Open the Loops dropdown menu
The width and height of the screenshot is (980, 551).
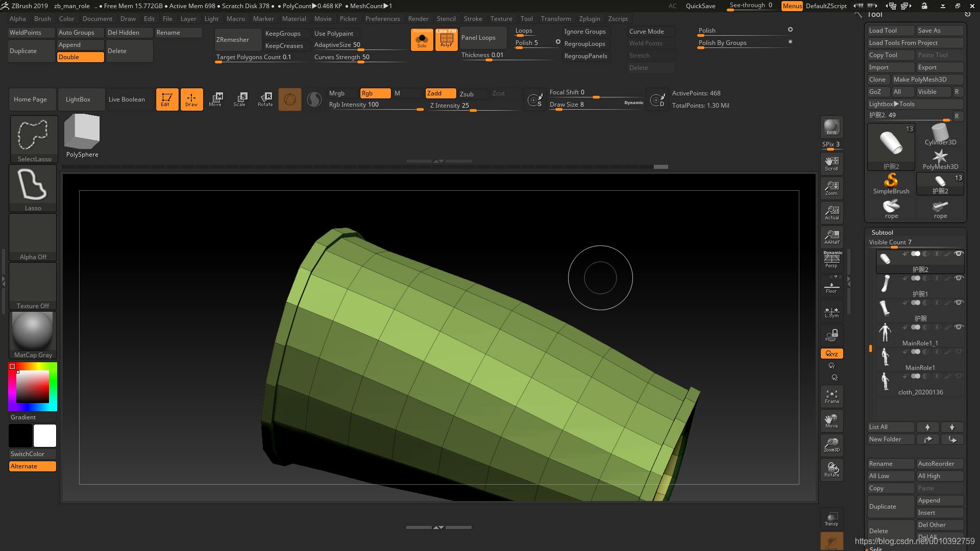pos(524,30)
